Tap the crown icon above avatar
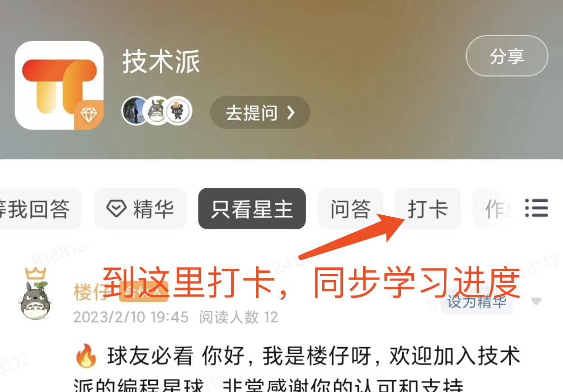 click(36, 274)
